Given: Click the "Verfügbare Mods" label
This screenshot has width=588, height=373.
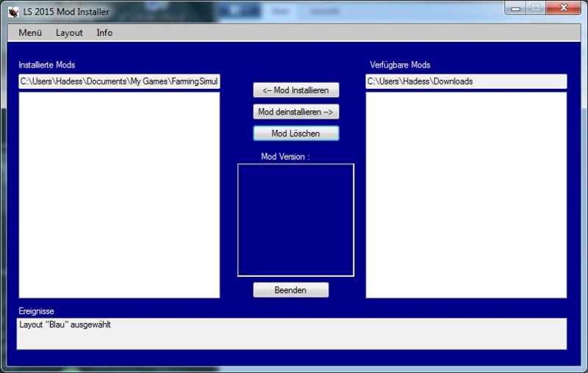Looking at the screenshot, I should coord(400,65).
